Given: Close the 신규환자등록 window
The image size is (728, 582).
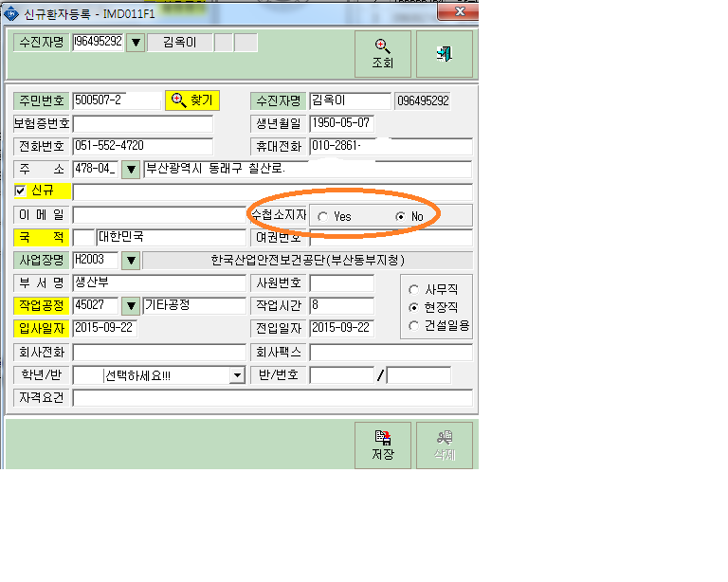Looking at the screenshot, I should point(459,12).
